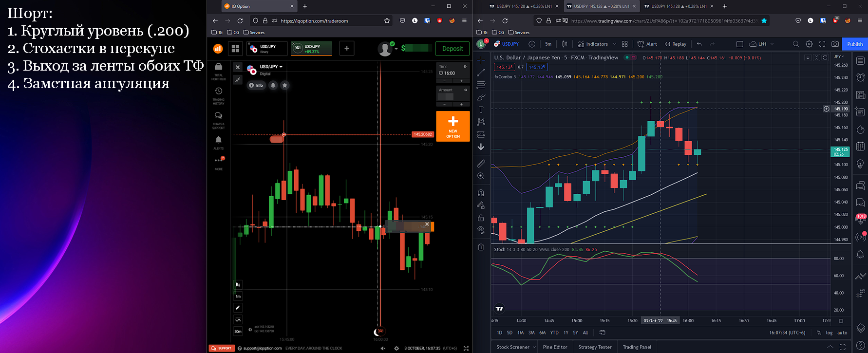Set a price alert with the bell icon
This screenshot has height=353, width=868.
tap(273, 85)
